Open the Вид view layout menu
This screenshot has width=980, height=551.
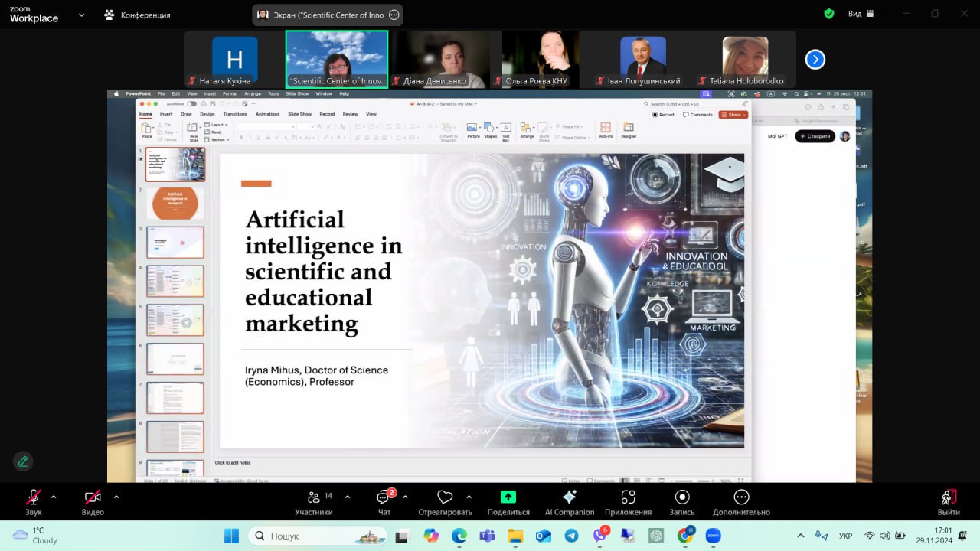(x=854, y=14)
